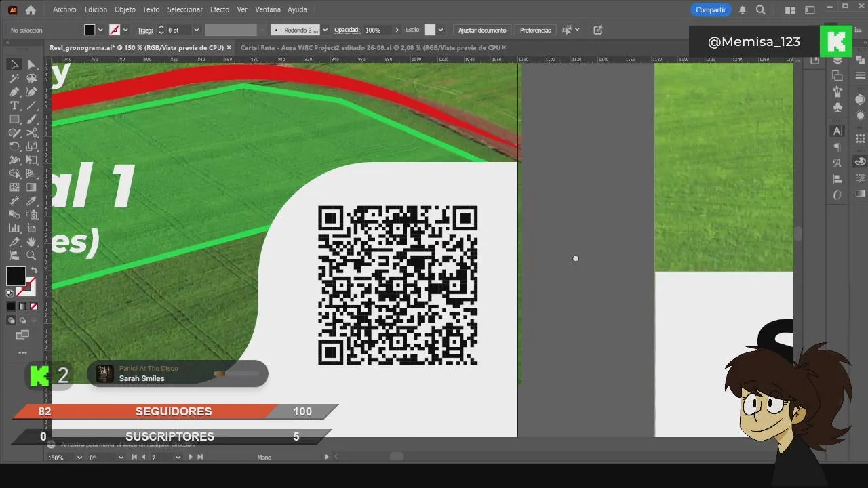Set fill mode to None
The width and height of the screenshot is (868, 488).
coord(34,306)
